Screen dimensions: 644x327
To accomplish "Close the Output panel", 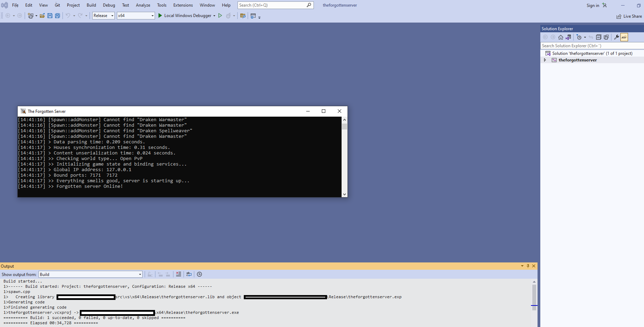I will [x=534, y=266].
